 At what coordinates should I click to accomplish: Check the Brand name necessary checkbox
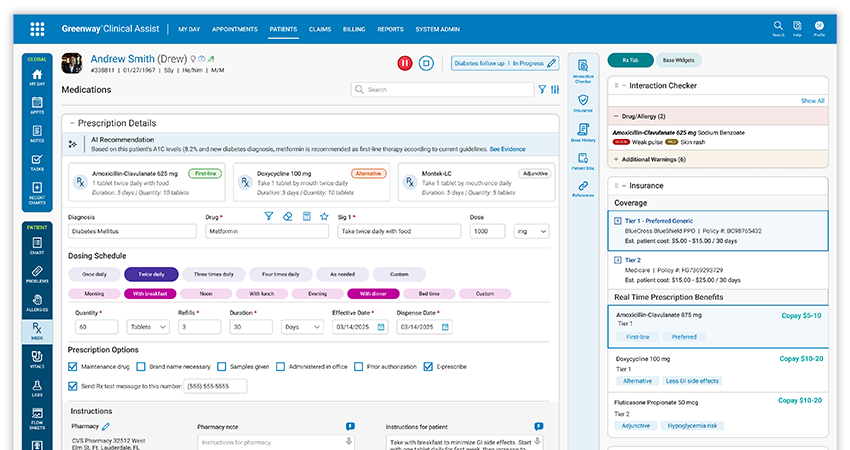141,366
